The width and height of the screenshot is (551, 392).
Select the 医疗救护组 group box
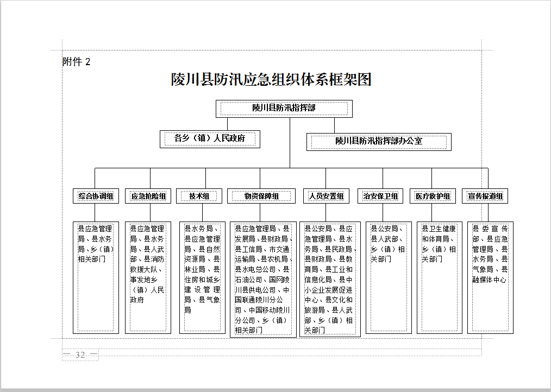click(x=433, y=196)
